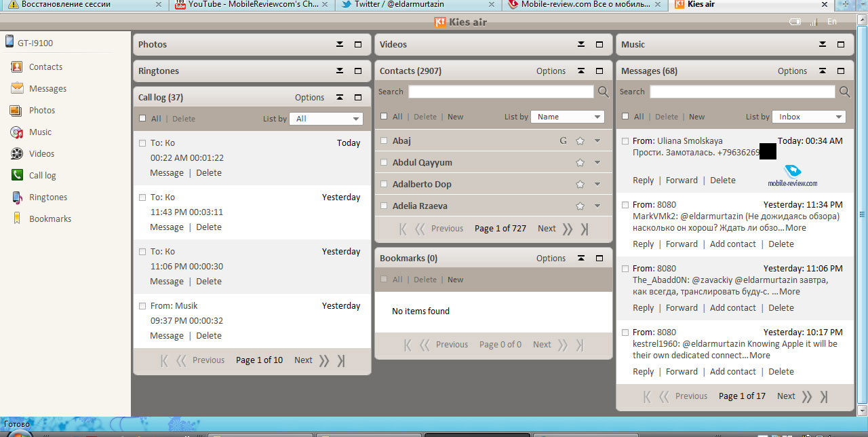Star the Abaj contact as favorite
Screen dimensions: 868x437
point(580,141)
